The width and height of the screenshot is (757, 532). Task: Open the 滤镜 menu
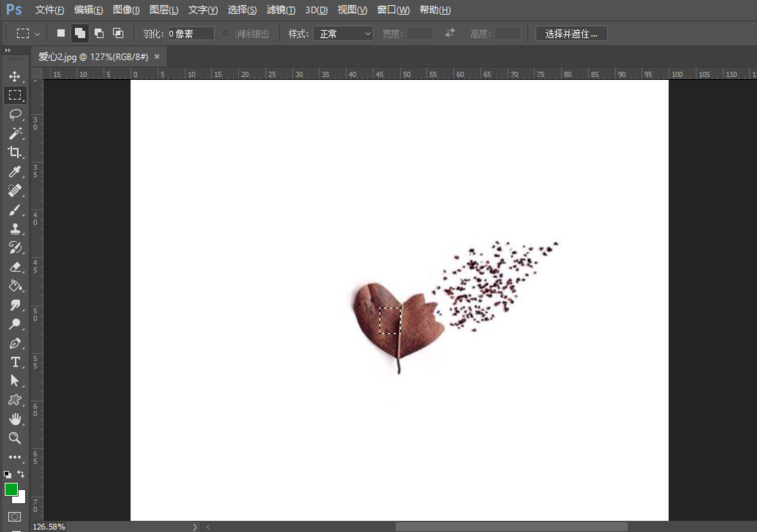tap(282, 10)
